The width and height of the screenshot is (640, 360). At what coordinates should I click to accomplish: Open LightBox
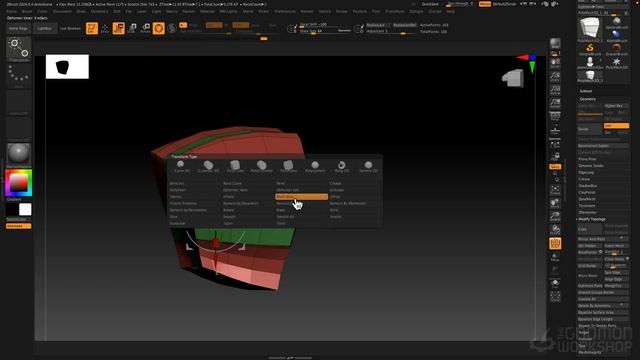(44, 29)
